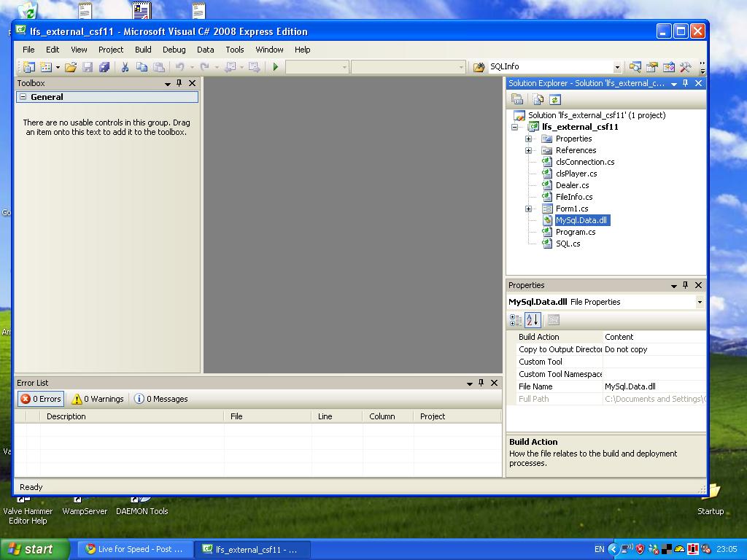Toggle auto-hide pin on Error List panel
Viewport: 747px width, 560px height.
[481, 383]
